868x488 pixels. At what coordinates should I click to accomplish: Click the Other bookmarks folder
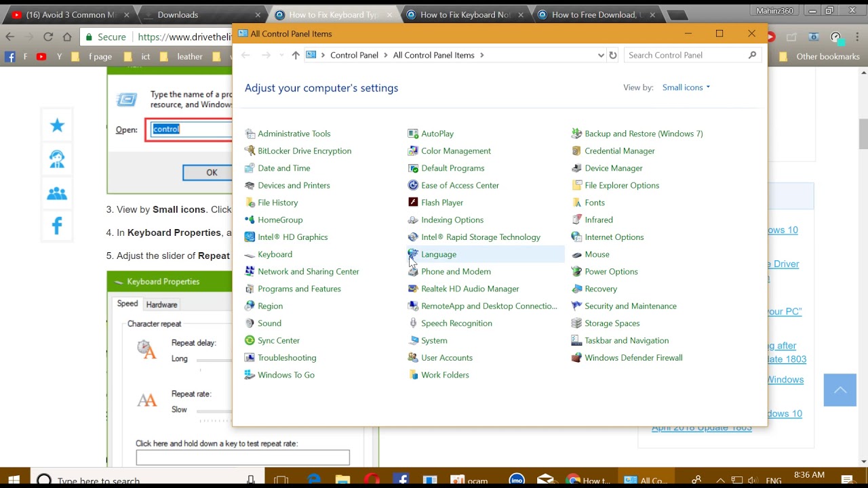point(819,57)
